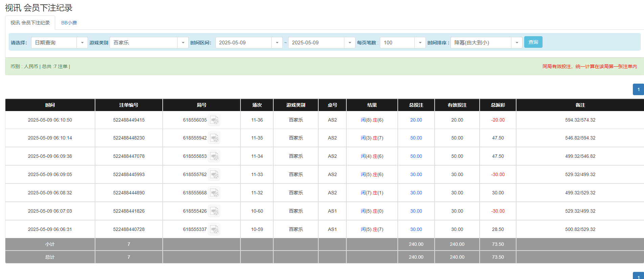Screen dimensions: 644x279
Task: Open the end date dropdown arrow
Action: tap(350, 43)
